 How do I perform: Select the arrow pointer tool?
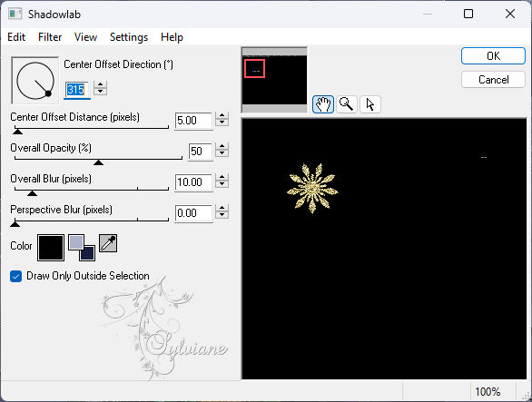pos(370,104)
